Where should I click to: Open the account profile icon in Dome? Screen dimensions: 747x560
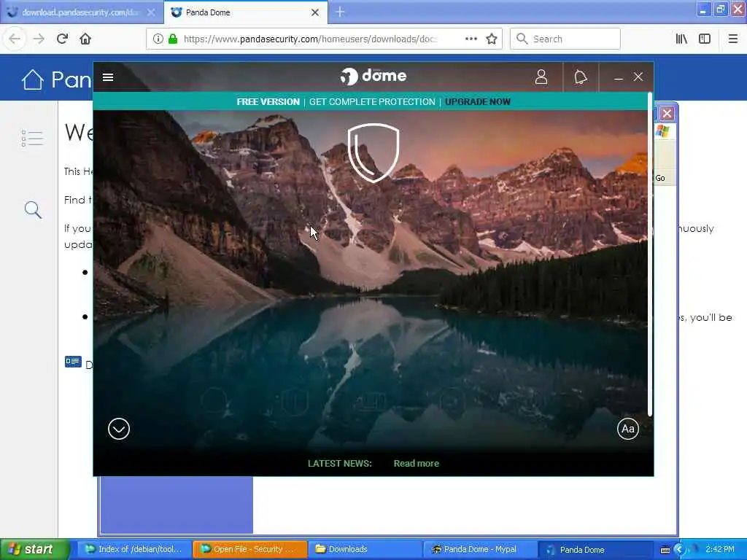541,77
